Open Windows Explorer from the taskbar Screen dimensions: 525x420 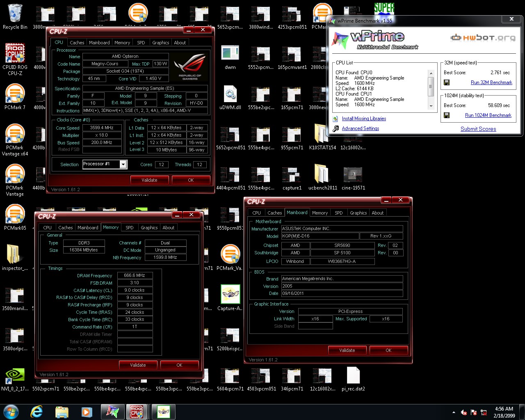click(x=62, y=411)
